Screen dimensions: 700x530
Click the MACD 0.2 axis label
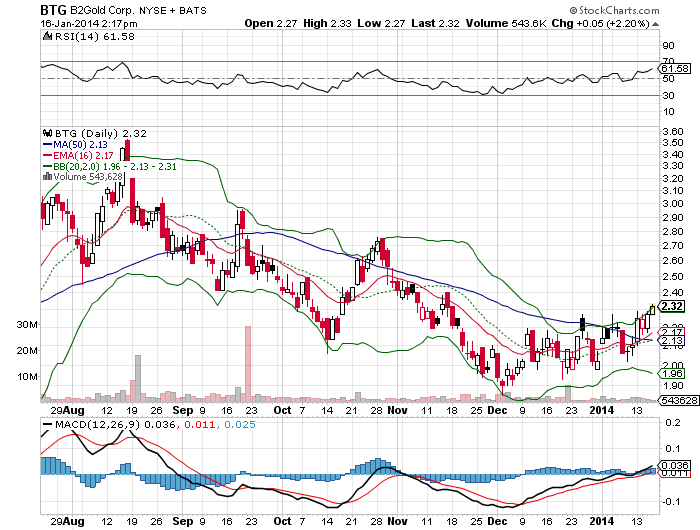tap(672, 422)
